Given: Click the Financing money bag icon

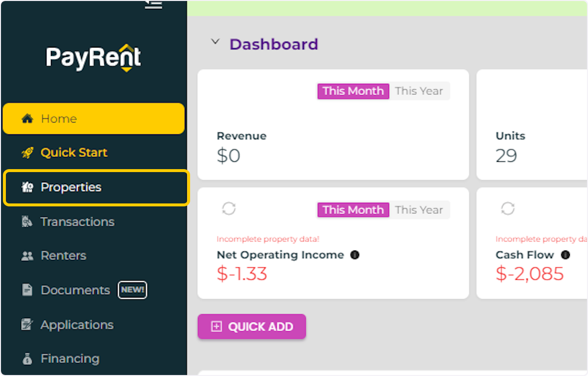Looking at the screenshot, I should pyautogui.click(x=27, y=359).
